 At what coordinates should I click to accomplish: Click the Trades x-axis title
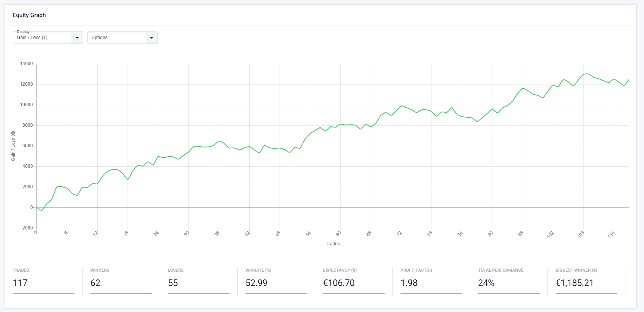click(x=333, y=244)
